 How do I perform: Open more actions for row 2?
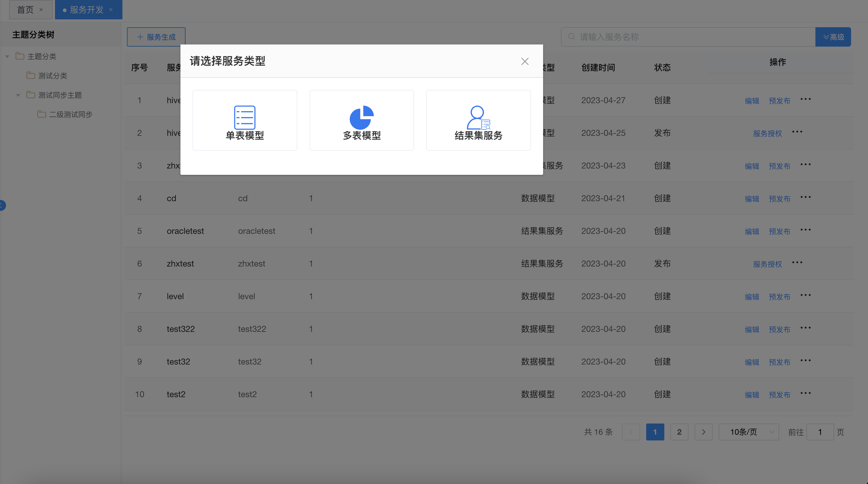[797, 132]
